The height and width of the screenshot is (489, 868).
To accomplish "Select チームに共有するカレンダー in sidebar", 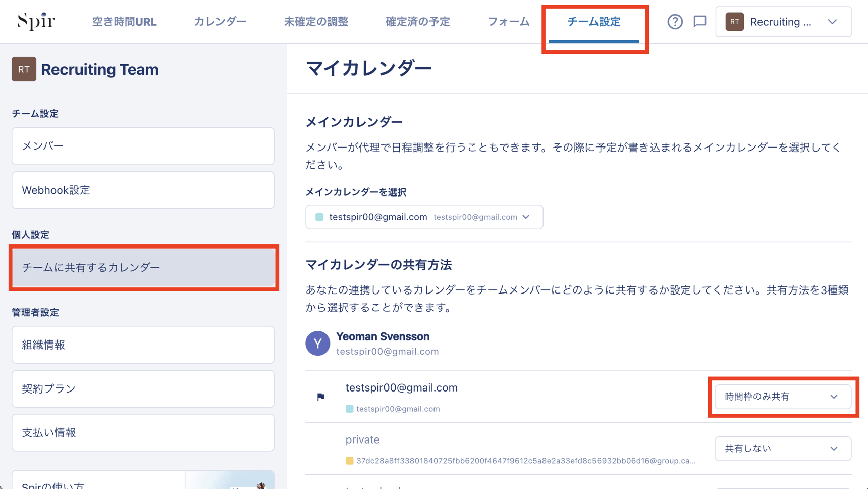I will pos(143,267).
